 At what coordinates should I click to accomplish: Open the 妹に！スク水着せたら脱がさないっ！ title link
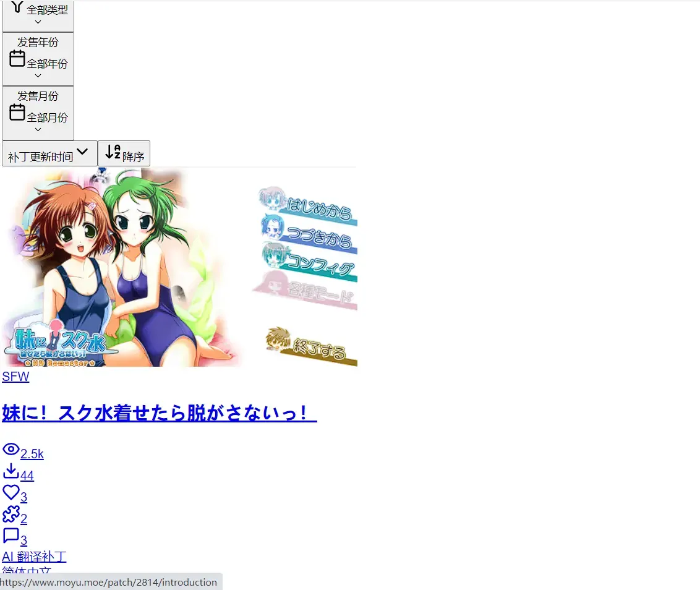pyautogui.click(x=160, y=413)
